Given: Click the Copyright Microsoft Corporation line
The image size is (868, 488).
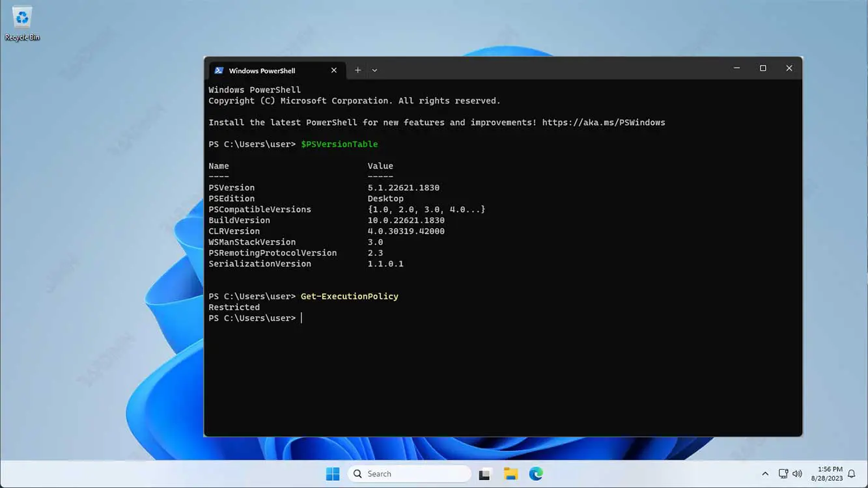Looking at the screenshot, I should coord(355,101).
